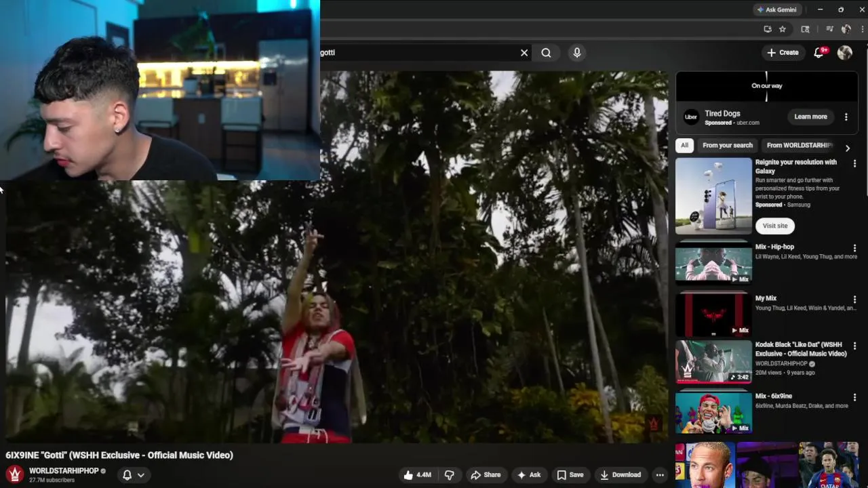Open the Create button

click(783, 52)
